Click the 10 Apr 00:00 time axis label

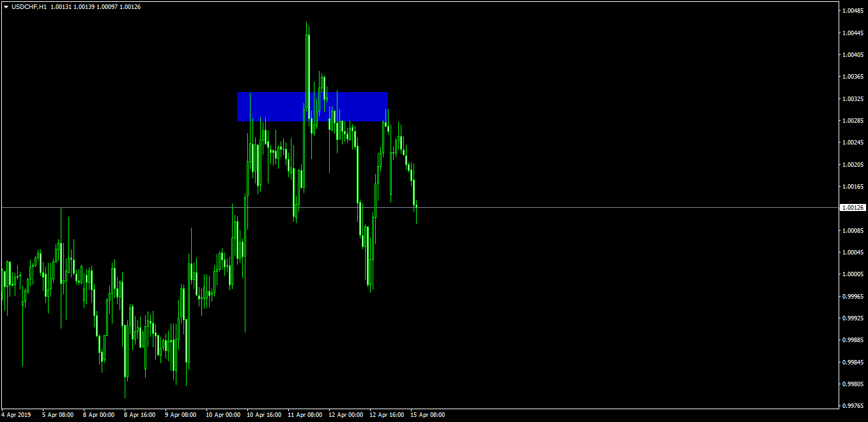(x=223, y=415)
